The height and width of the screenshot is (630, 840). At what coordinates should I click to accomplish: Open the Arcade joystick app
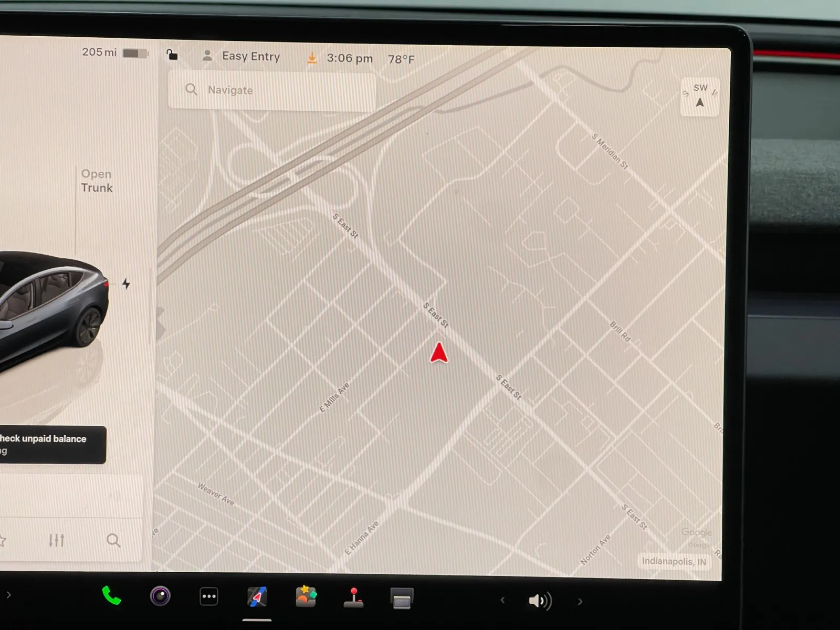pyautogui.click(x=353, y=597)
